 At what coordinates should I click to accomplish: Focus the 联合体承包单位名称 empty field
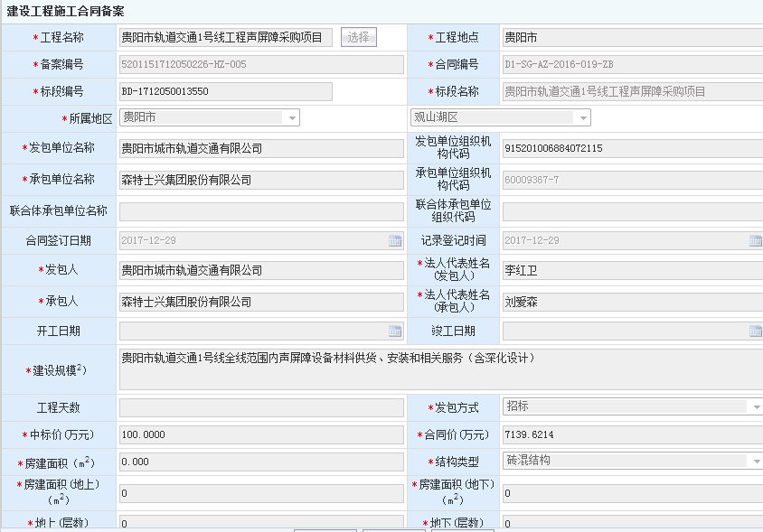261,211
